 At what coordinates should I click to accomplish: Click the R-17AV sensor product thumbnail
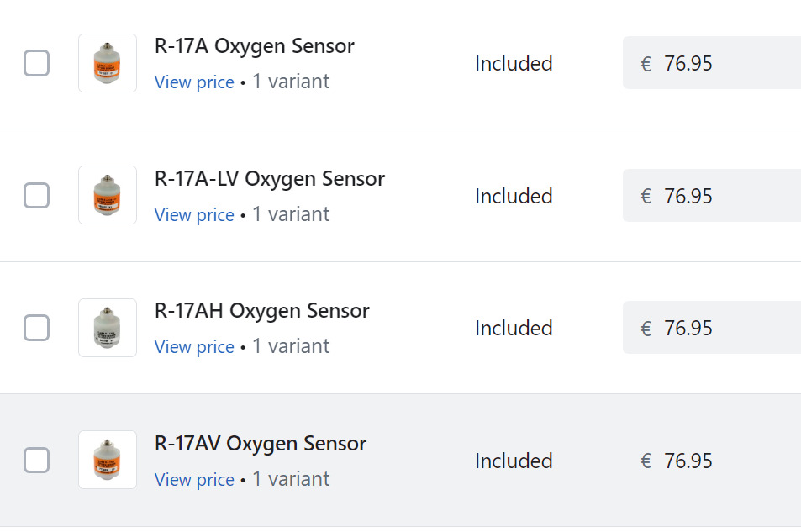click(x=108, y=460)
